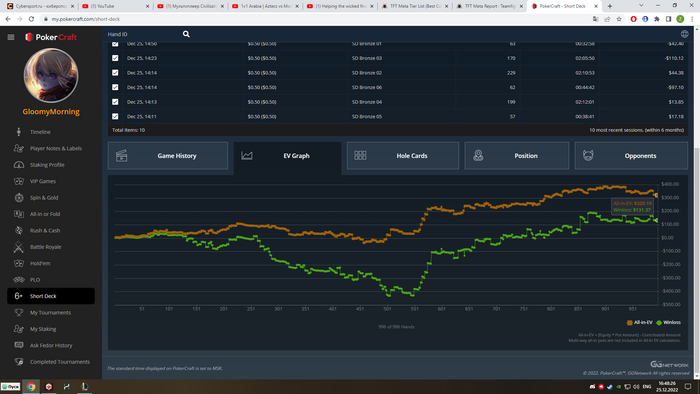
Task: Uncheck the Dec 25, 14:23 session checkbox
Action: [x=115, y=58]
